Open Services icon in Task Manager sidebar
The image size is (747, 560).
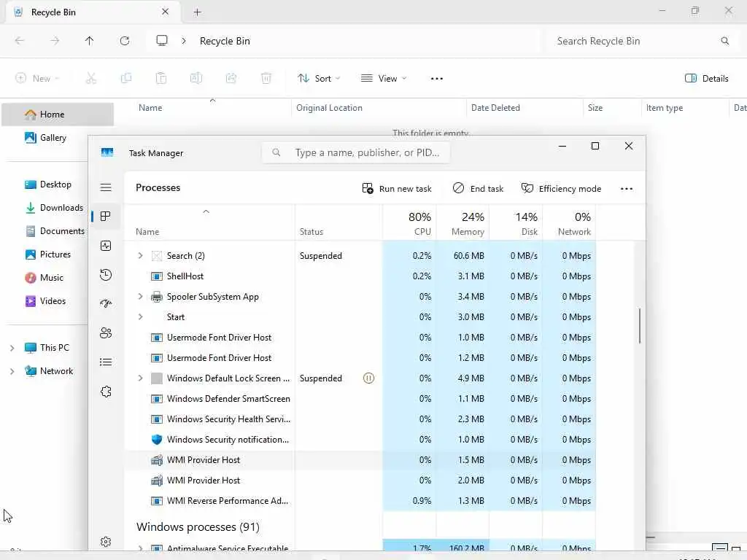pos(106,392)
